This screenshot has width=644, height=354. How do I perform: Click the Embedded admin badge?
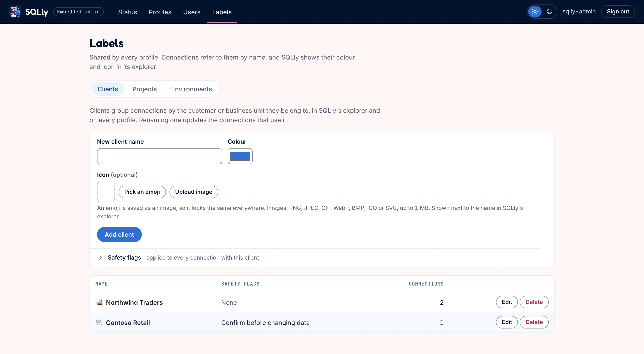click(x=78, y=12)
